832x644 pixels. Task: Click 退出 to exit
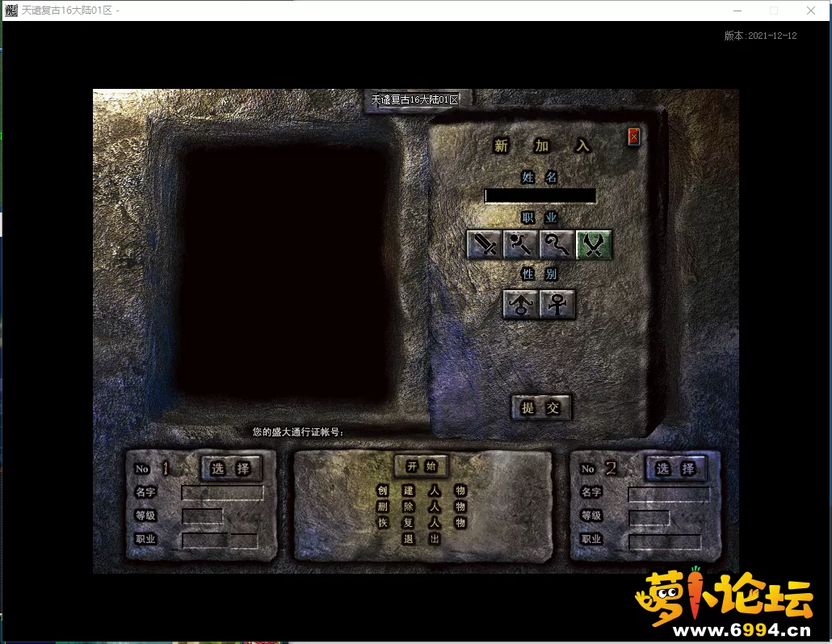422,540
